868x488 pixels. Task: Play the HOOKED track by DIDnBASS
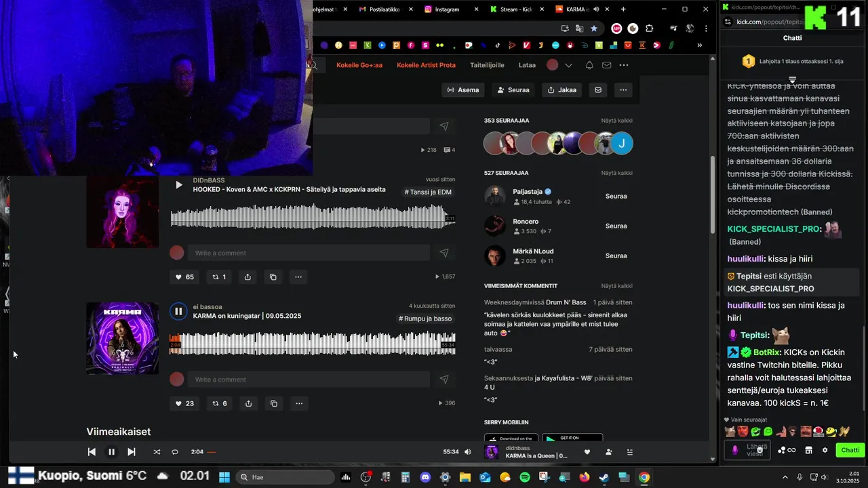[x=178, y=184]
